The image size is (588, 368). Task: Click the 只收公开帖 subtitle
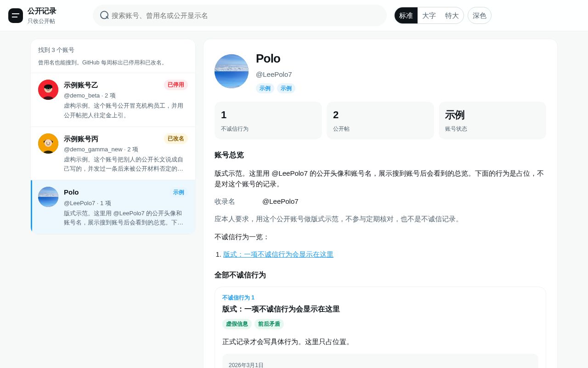(41, 21)
